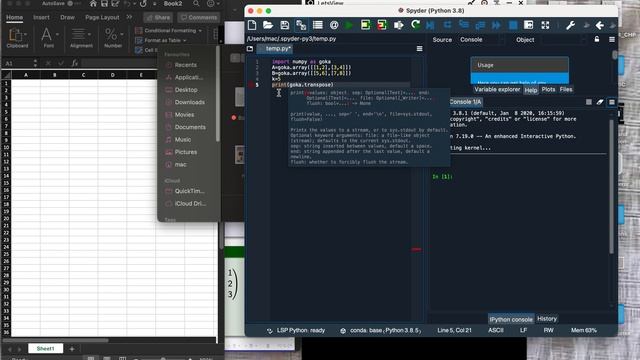Toggle Excel AutoSave switch
640x360 pixels.
[x=73, y=4]
